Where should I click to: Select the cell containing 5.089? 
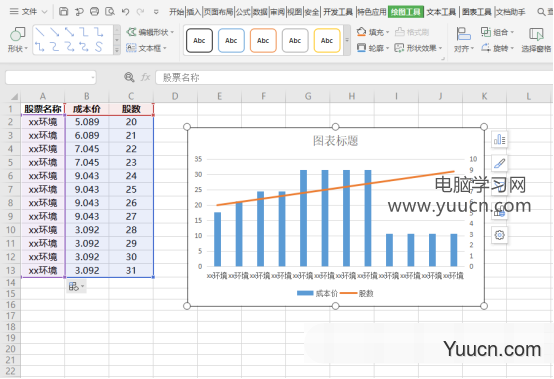(87, 122)
